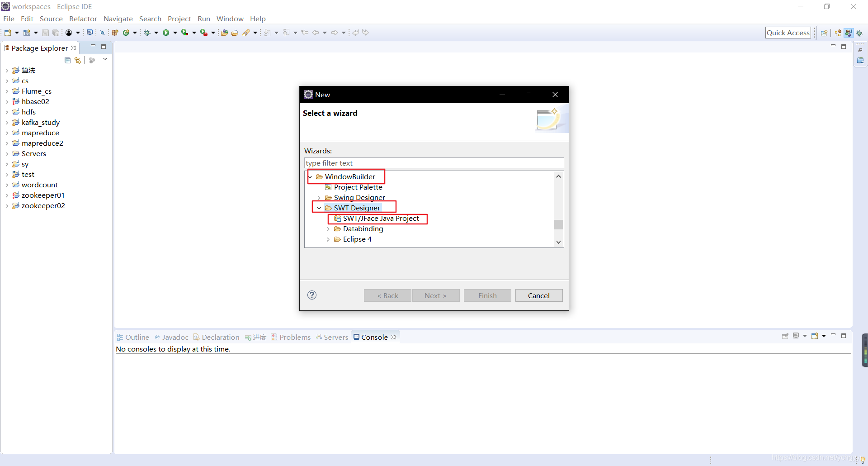Toggle the active Java perspective button
Screen dimensions: 868x466
849,33
